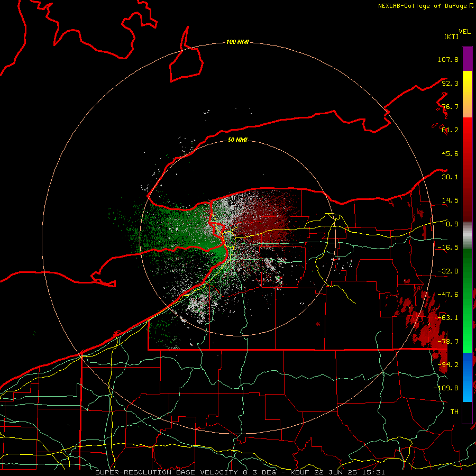Viewport: 476px width, 476px height.
Task: Click the -94.2 velocity scale value
Action: (x=448, y=365)
